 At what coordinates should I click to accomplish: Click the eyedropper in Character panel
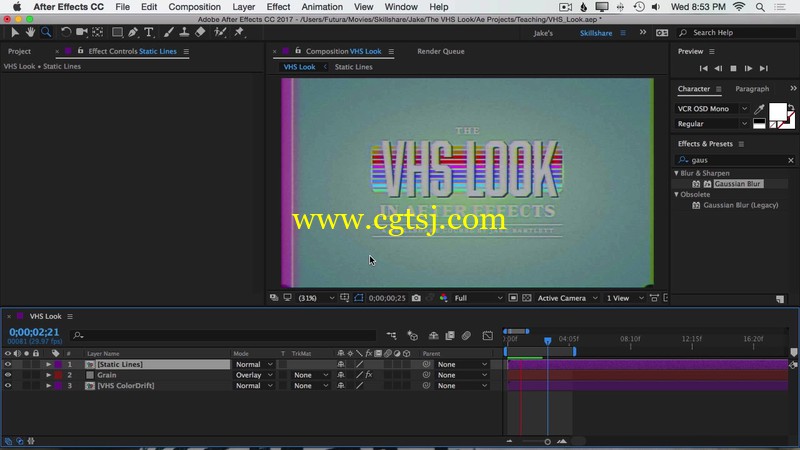pos(759,109)
